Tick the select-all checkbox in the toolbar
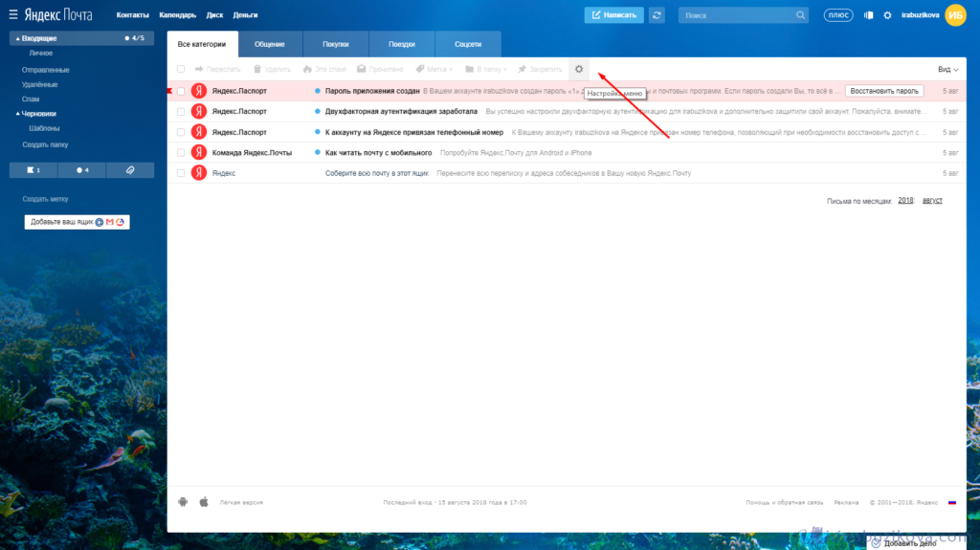This screenshot has height=550, width=980. pyautogui.click(x=181, y=69)
